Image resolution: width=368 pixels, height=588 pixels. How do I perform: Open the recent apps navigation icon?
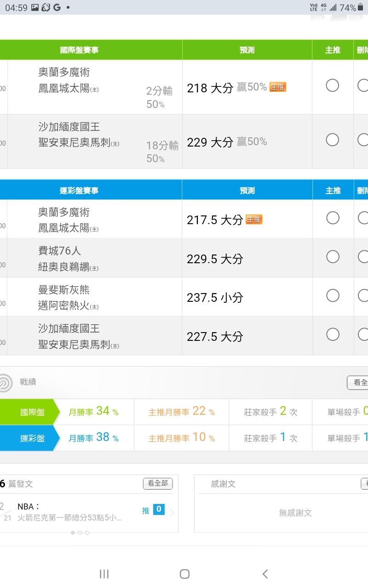104,574
